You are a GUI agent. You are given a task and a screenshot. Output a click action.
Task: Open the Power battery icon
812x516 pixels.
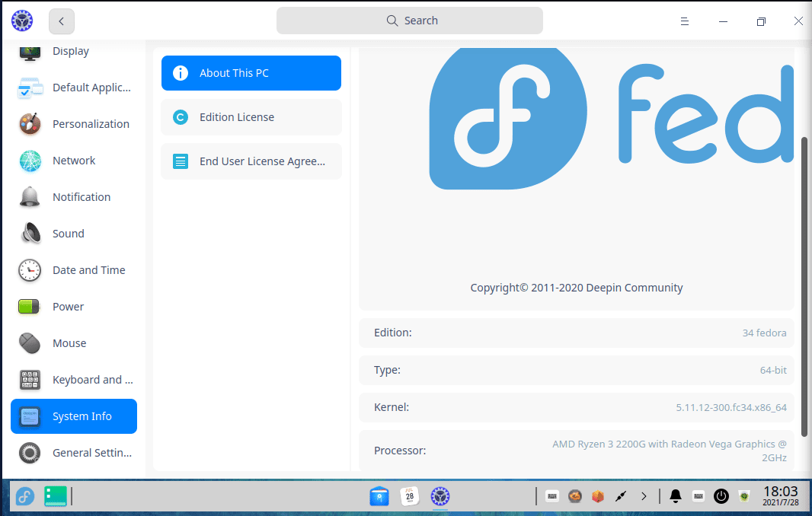pyautogui.click(x=29, y=307)
